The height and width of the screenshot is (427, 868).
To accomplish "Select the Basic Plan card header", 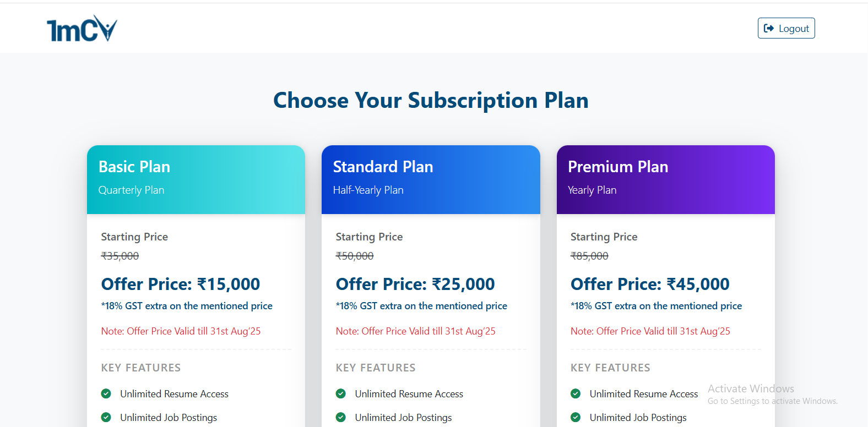I will pyautogui.click(x=196, y=179).
